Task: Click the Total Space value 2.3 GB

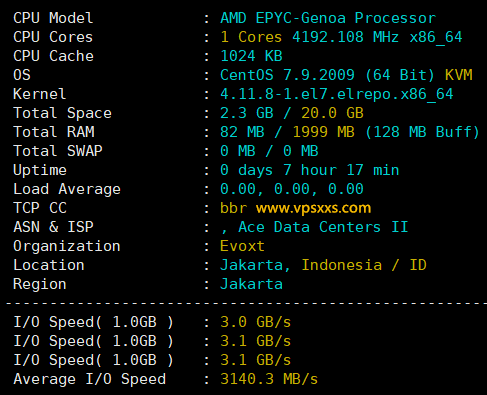Action: point(247,113)
